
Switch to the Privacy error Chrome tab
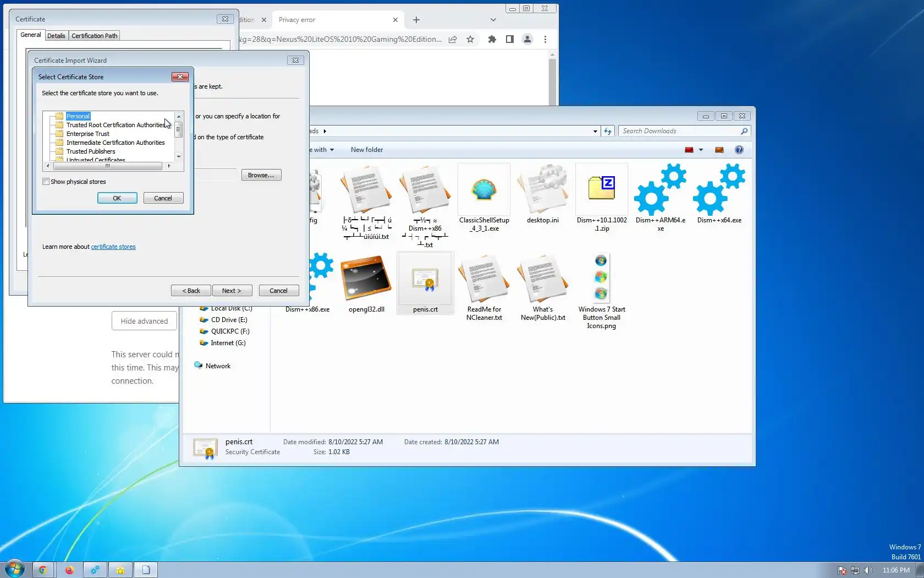(338, 20)
